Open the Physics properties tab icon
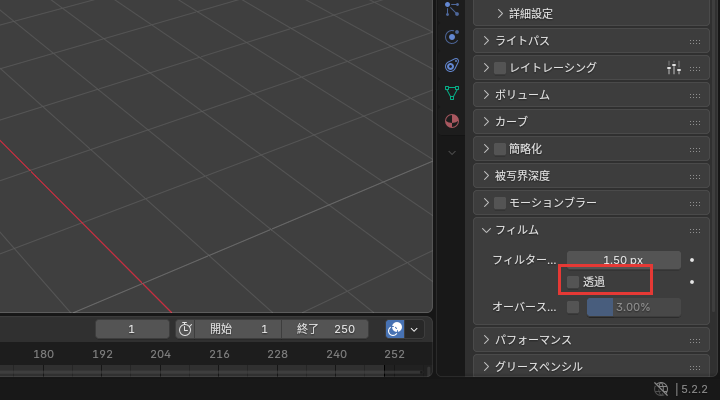This screenshot has height=400, width=720. (x=452, y=37)
